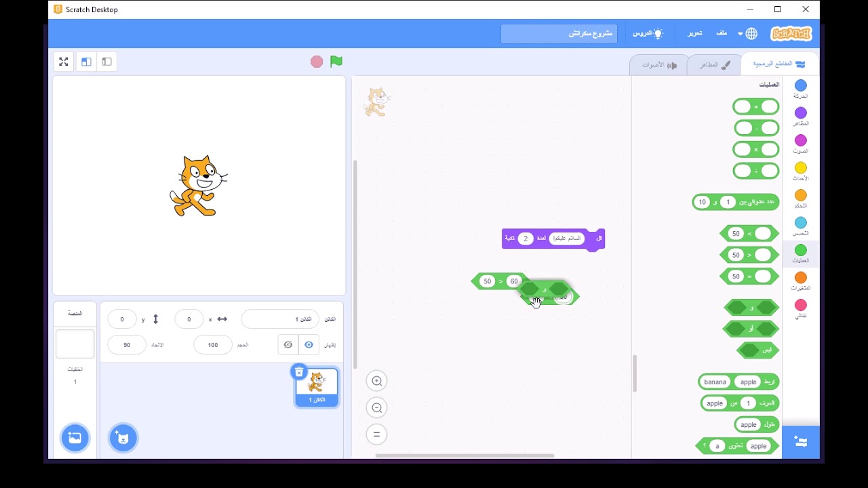Open الدروس tutorials lightbulb
Image resolution: width=868 pixels, height=488 pixels.
(648, 33)
